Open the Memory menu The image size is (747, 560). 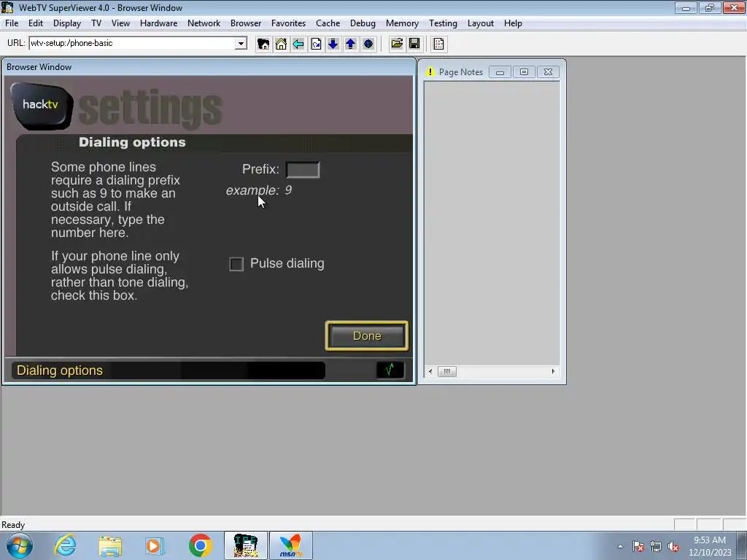click(x=403, y=23)
